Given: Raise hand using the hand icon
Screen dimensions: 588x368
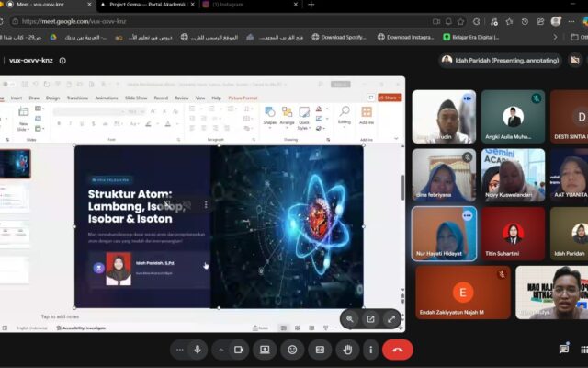Looking at the screenshot, I should [347, 350].
